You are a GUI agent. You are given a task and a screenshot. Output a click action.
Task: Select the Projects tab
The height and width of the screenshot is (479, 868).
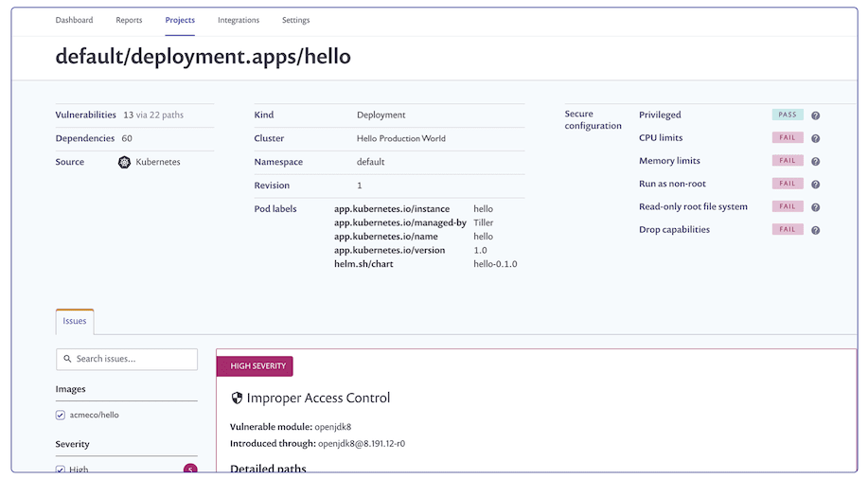point(180,20)
